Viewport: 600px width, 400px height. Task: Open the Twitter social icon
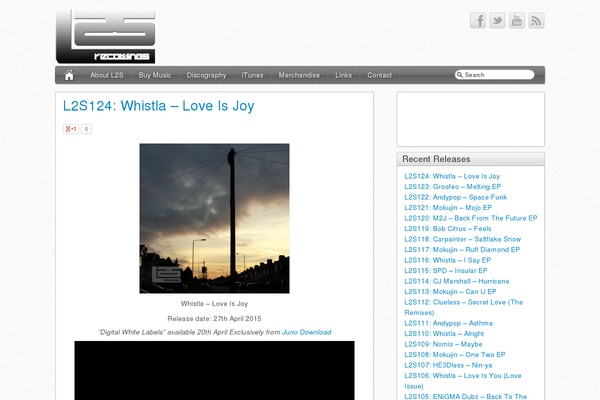pos(497,21)
